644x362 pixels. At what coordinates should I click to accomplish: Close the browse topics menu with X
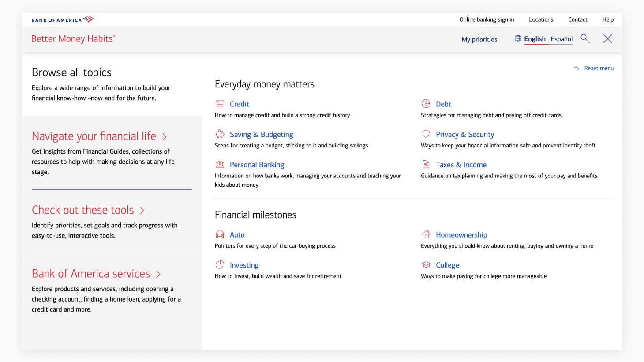[x=607, y=39]
